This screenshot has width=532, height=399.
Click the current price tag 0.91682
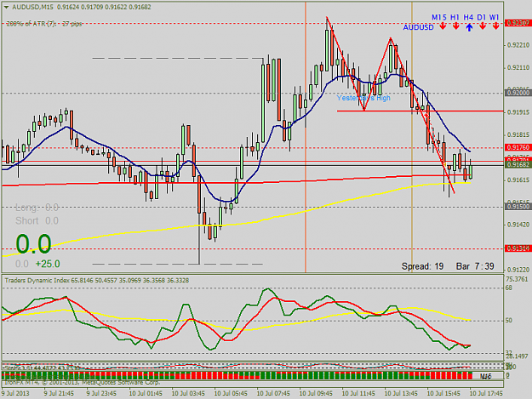pos(518,165)
